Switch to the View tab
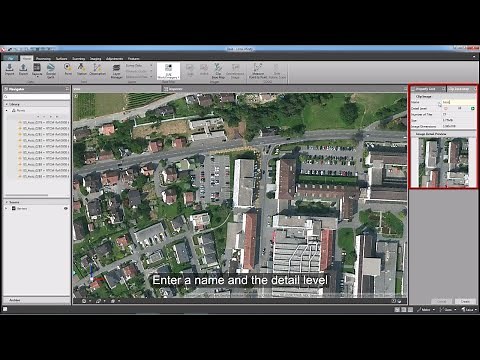 [77, 89]
